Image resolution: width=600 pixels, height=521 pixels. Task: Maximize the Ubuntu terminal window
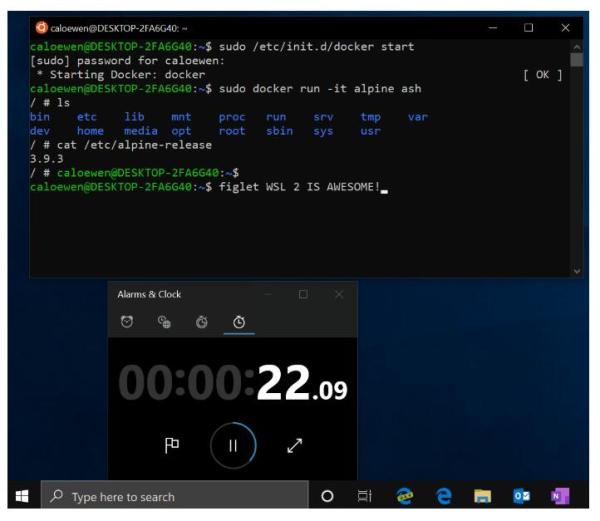(528, 28)
